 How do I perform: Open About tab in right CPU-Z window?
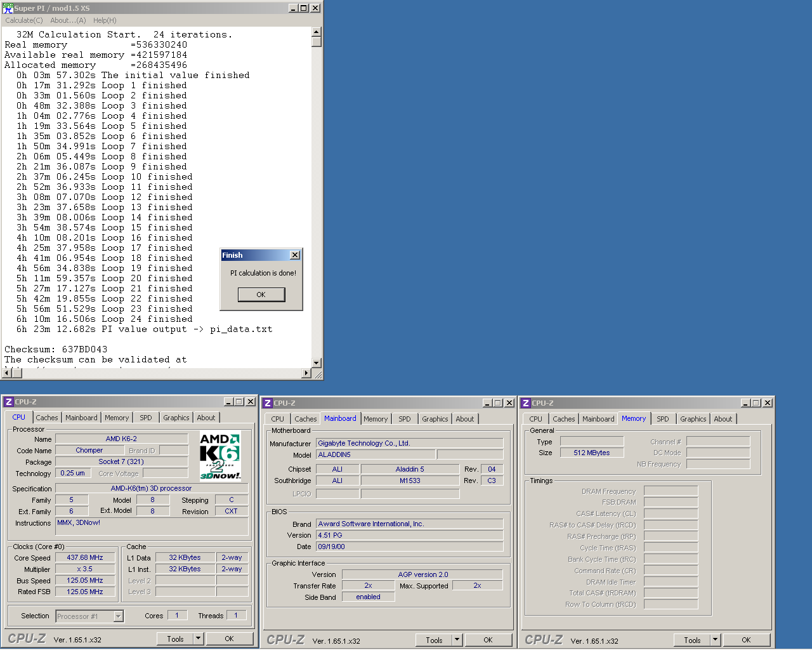723,419
